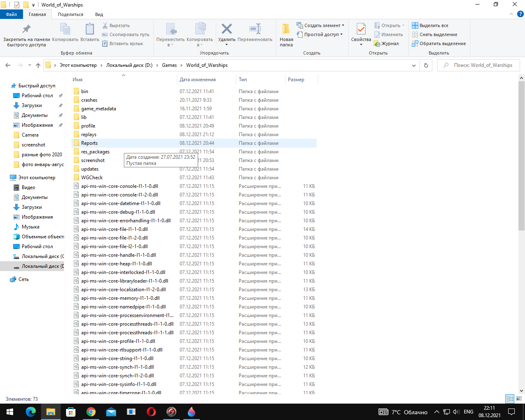Create a new folder with Новая папка
Viewport: 525px width, 420px height.
click(286, 35)
